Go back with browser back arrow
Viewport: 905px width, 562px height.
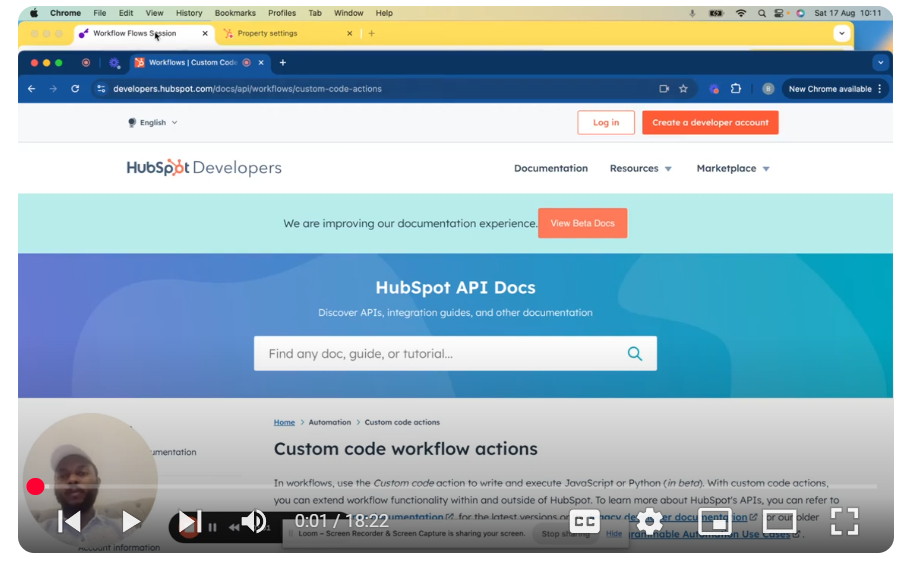tap(32, 89)
